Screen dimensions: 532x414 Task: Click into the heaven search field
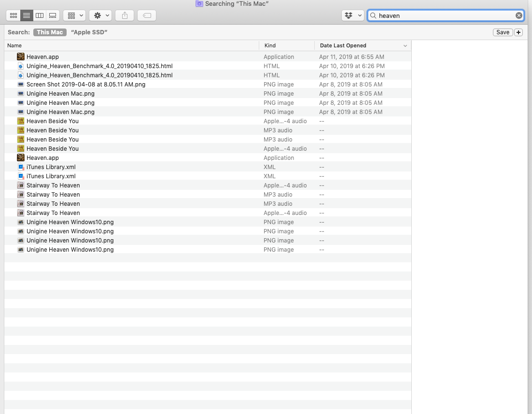click(445, 15)
